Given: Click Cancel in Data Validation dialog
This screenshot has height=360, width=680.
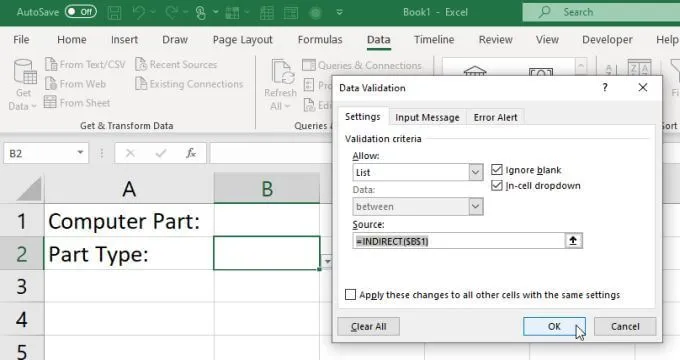Looking at the screenshot, I should [625, 326].
